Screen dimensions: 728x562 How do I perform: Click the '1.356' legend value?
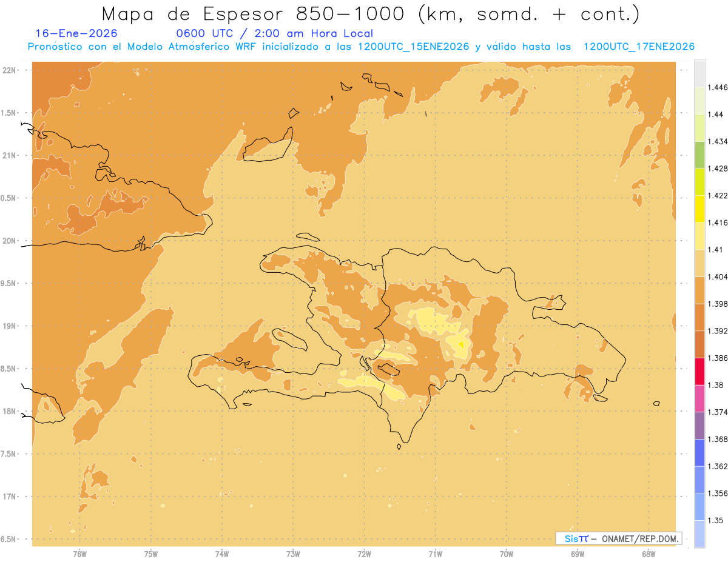click(x=718, y=493)
